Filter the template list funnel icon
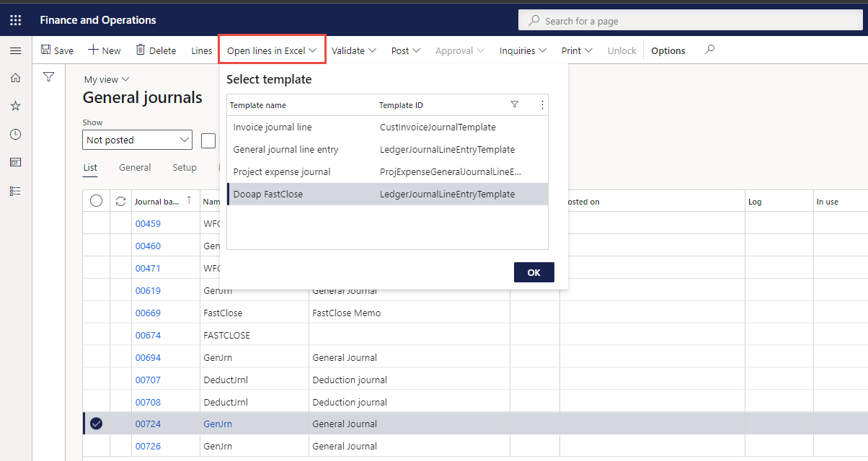This screenshot has height=461, width=868. [x=515, y=104]
